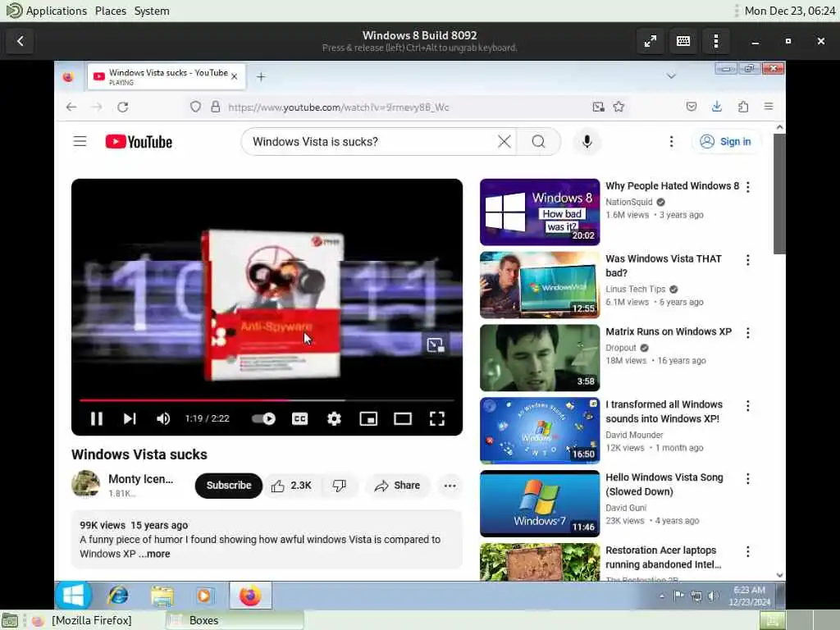This screenshot has height=630, width=840.
Task: Launch Internet Explorer from the taskbar
Action: click(118, 596)
